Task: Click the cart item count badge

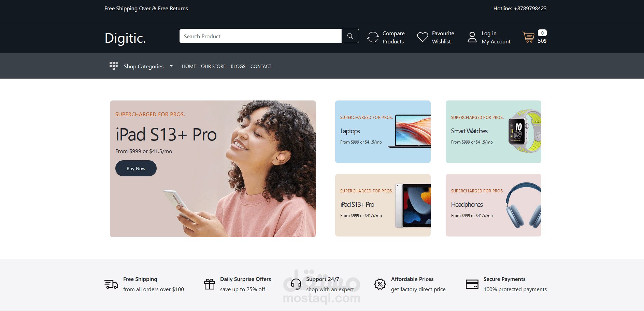Action: (x=542, y=33)
